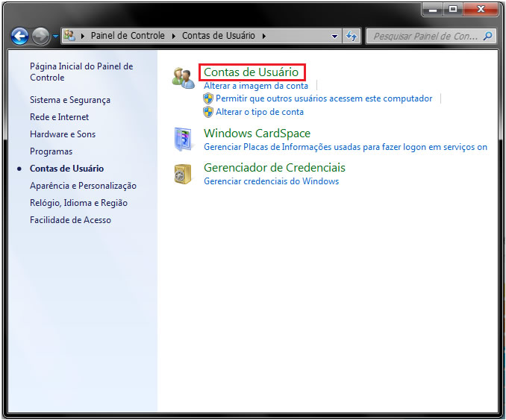Focus the Pesquisar Painel de Controle search field
The height and width of the screenshot is (420, 506).
click(x=424, y=36)
